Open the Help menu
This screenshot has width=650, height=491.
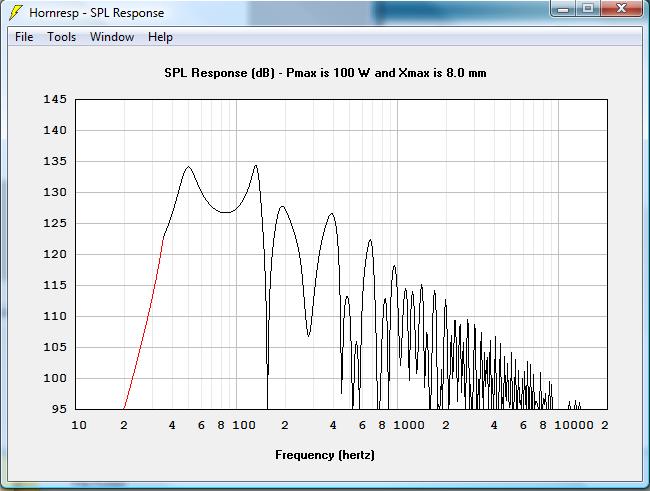click(160, 37)
